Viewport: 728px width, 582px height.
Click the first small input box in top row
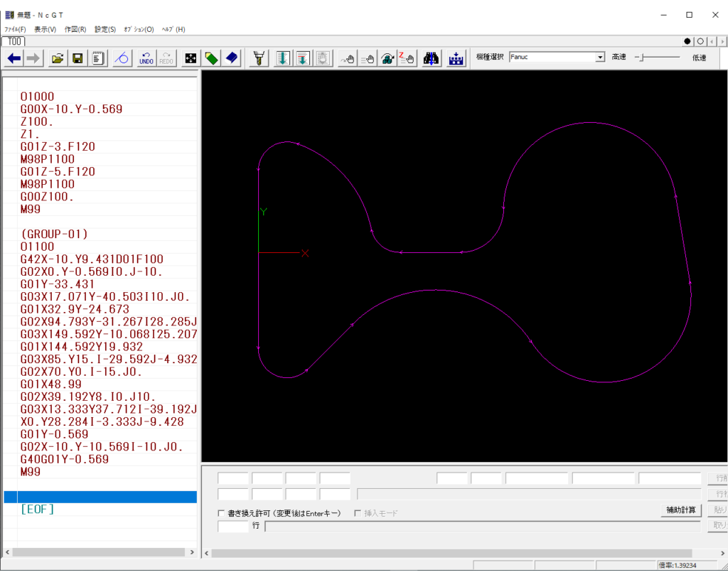[x=233, y=478]
